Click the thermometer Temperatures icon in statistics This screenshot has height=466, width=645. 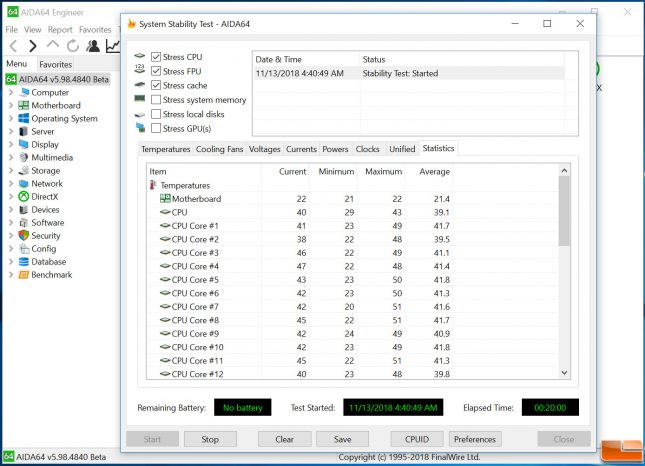(x=153, y=185)
